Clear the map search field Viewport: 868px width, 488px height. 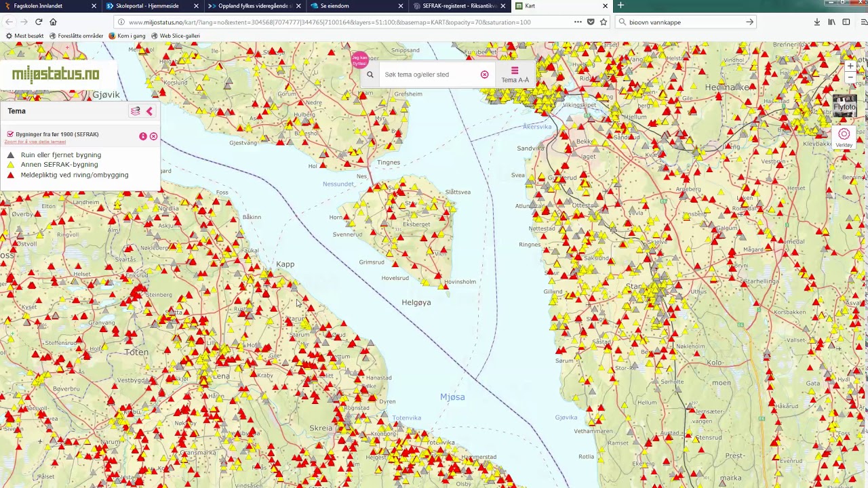(484, 75)
